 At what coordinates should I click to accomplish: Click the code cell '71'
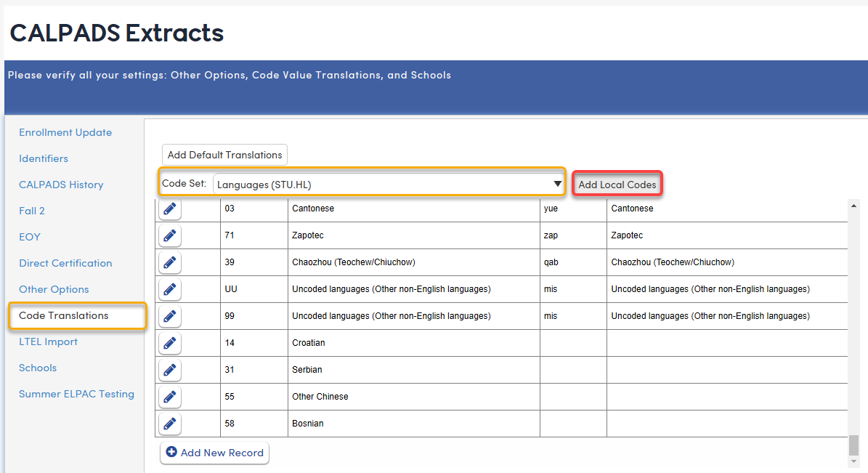click(254, 235)
